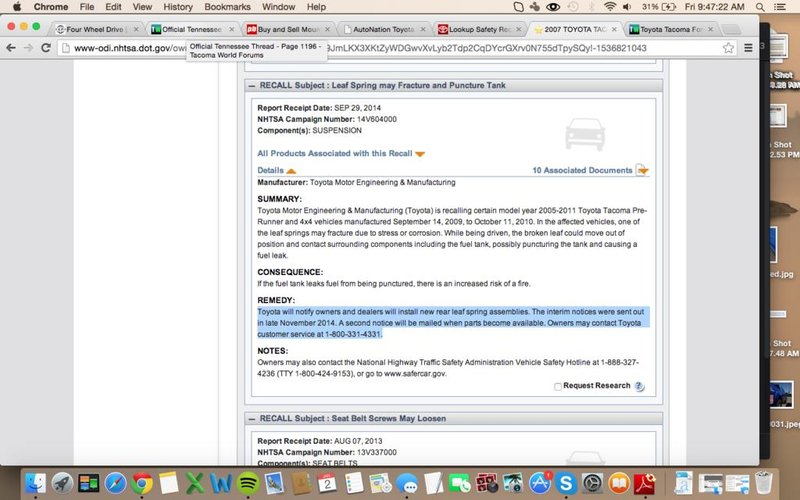The height and width of the screenshot is (500, 800).
Task: Click the Spotlight search magnifier in menu bar
Action: pos(760,7)
